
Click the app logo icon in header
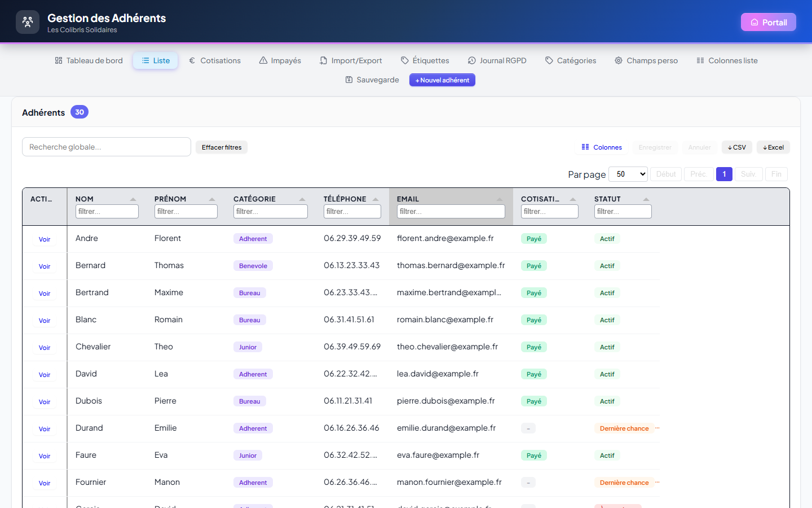click(x=28, y=22)
